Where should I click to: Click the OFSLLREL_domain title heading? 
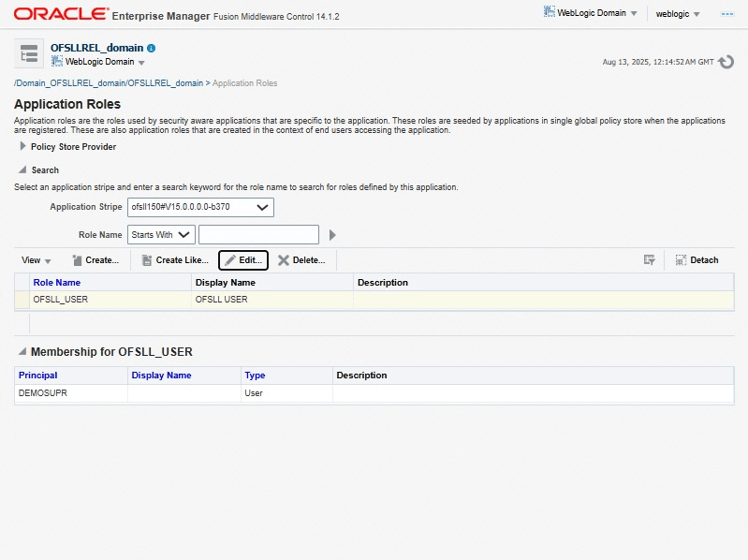96,48
